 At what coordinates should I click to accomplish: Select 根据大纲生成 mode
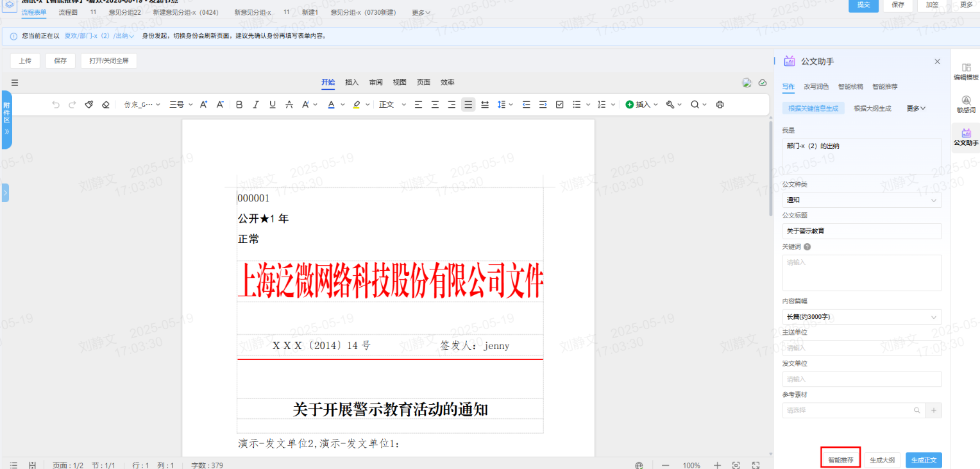coord(872,108)
